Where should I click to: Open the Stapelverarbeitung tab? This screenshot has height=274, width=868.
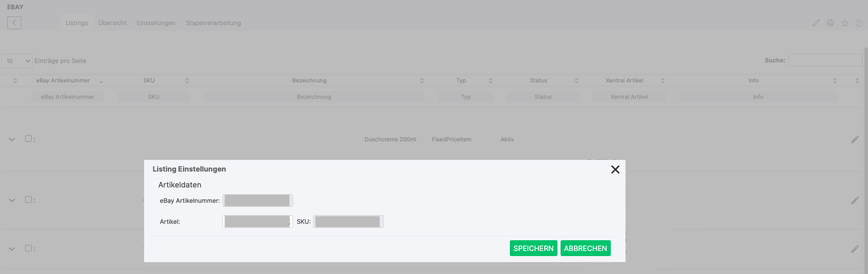213,23
